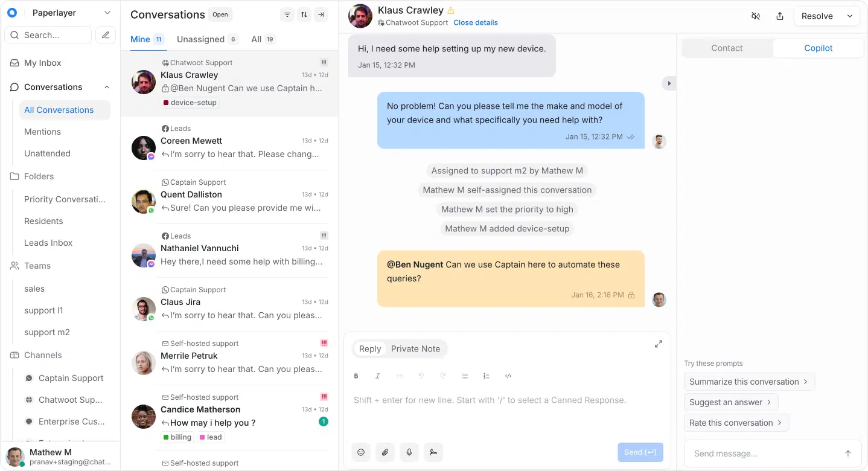Click the Summarize this conversation prompt
This screenshot has height=471, width=868.
click(x=749, y=382)
